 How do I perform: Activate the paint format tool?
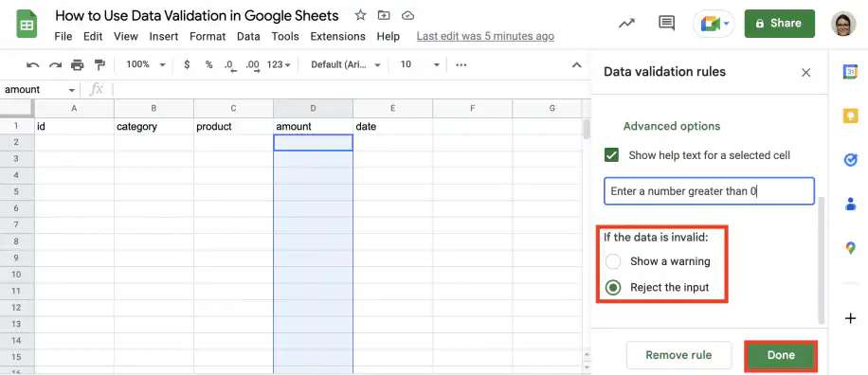99,64
